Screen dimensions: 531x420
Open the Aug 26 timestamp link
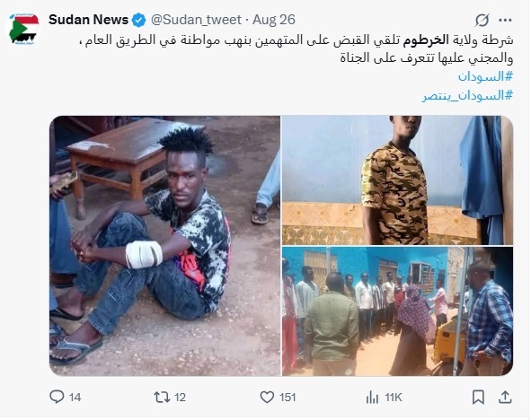click(x=274, y=20)
